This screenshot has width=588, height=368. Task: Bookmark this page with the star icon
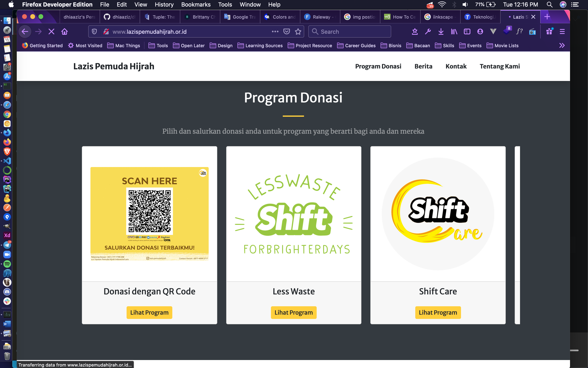point(298,32)
